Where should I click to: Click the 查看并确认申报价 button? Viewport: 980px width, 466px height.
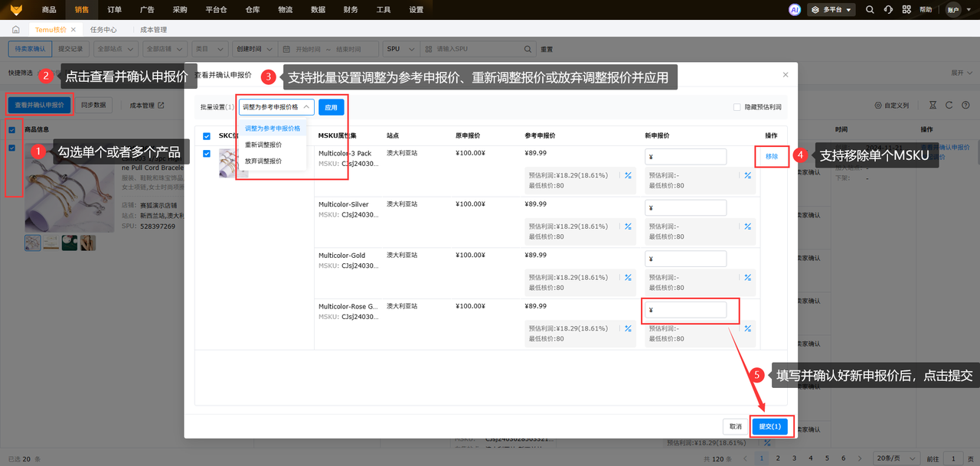click(x=40, y=105)
